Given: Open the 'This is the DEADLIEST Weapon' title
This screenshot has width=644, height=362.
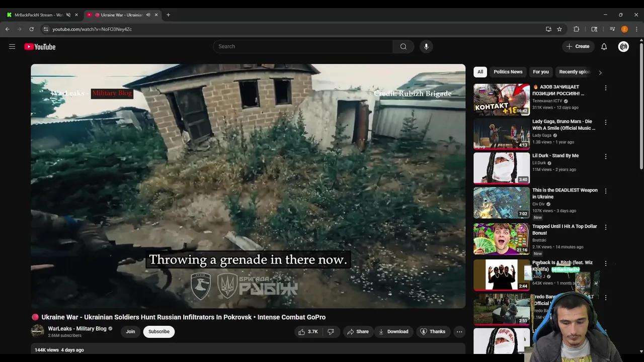Looking at the screenshot, I should [x=565, y=194].
